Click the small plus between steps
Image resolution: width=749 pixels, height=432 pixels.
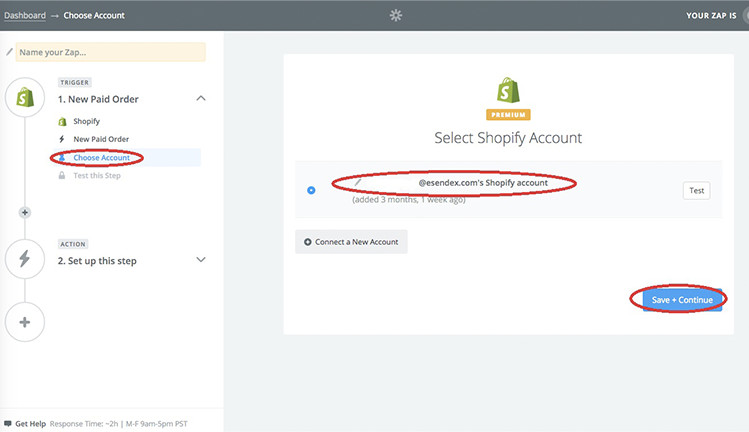(x=25, y=212)
